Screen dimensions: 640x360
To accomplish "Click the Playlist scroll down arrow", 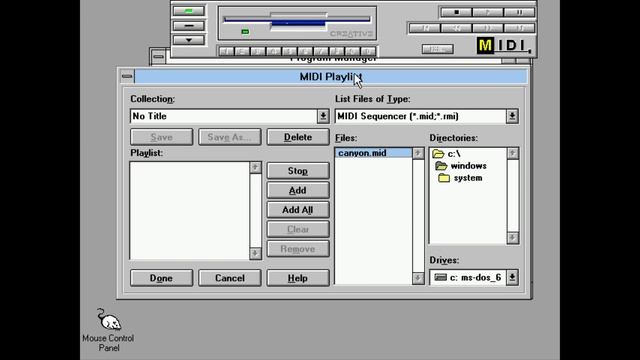I will coord(256,253).
